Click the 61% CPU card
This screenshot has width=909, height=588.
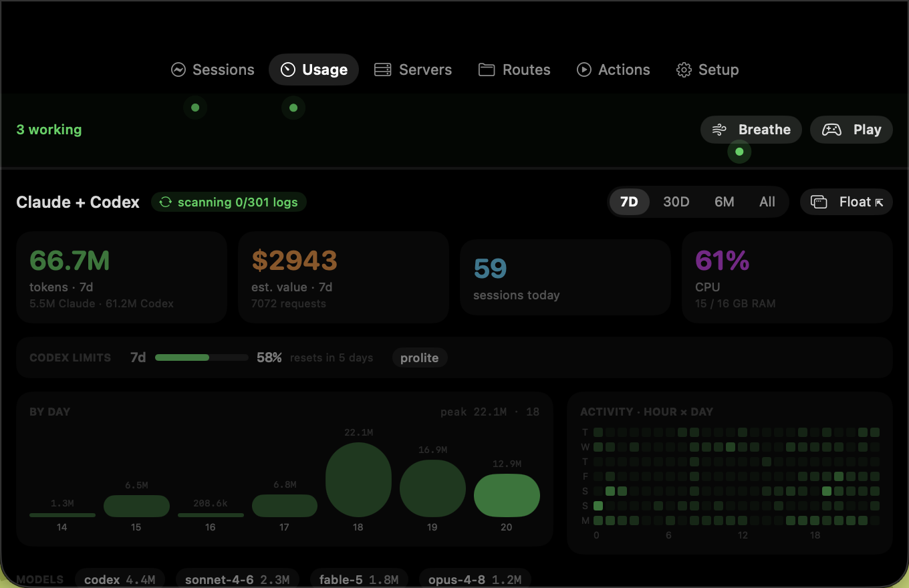coord(787,277)
